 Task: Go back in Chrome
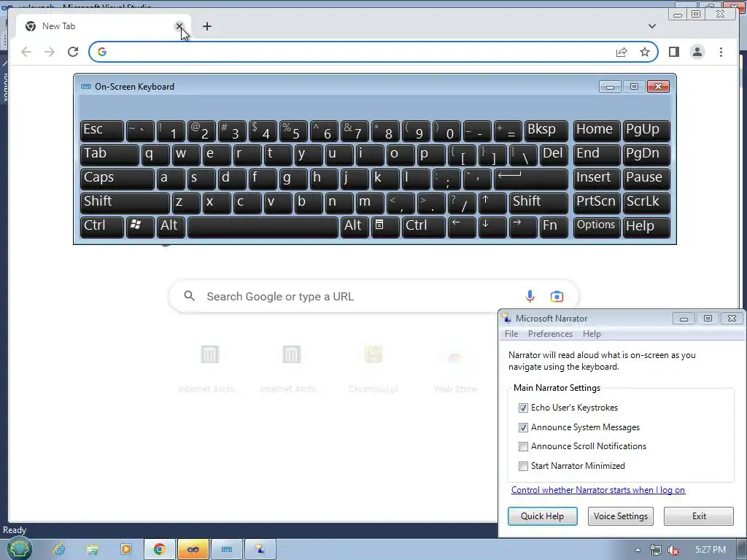point(26,52)
